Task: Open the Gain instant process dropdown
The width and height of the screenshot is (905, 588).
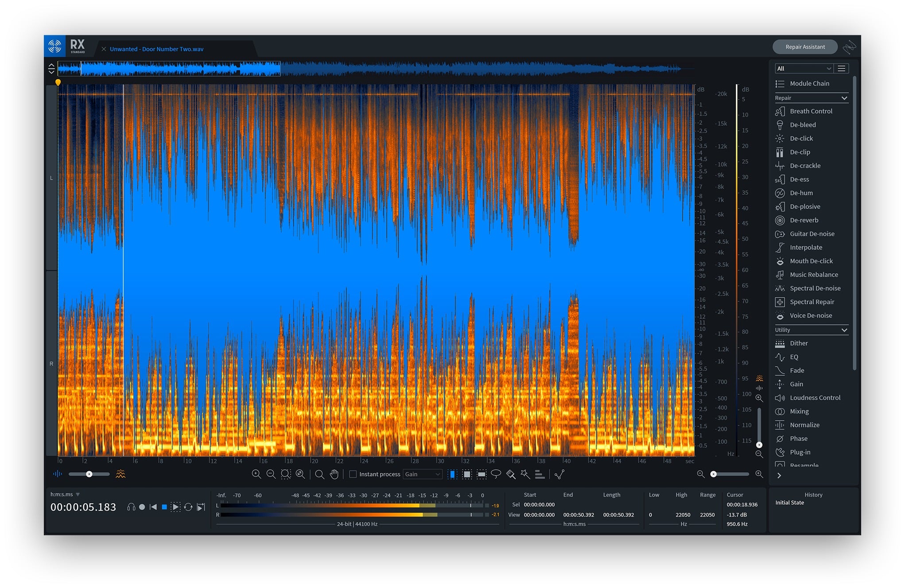Action: tap(423, 474)
